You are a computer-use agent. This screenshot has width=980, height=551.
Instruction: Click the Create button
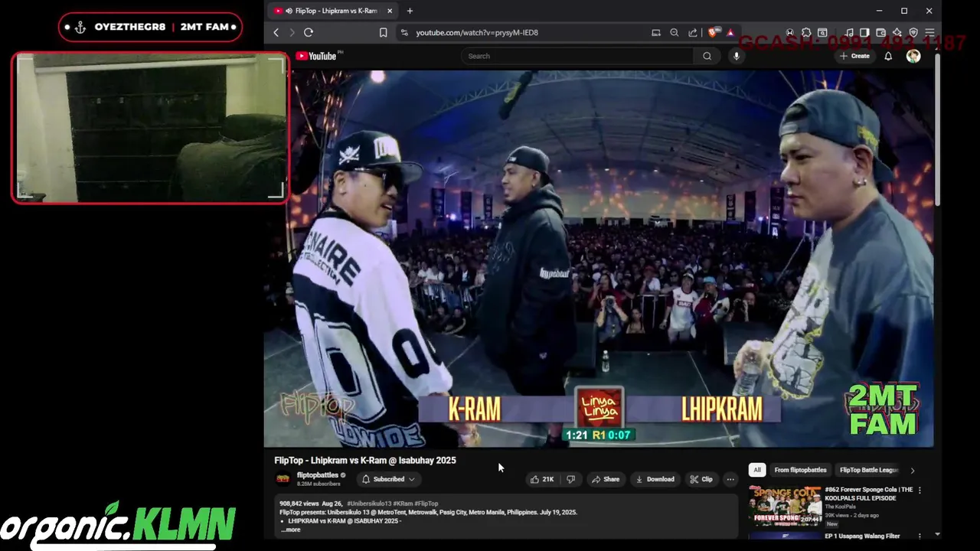click(854, 56)
